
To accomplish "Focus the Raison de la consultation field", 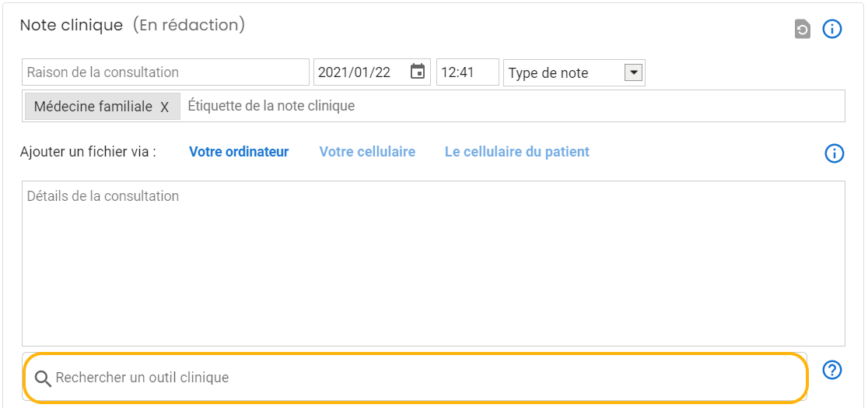I will (165, 72).
